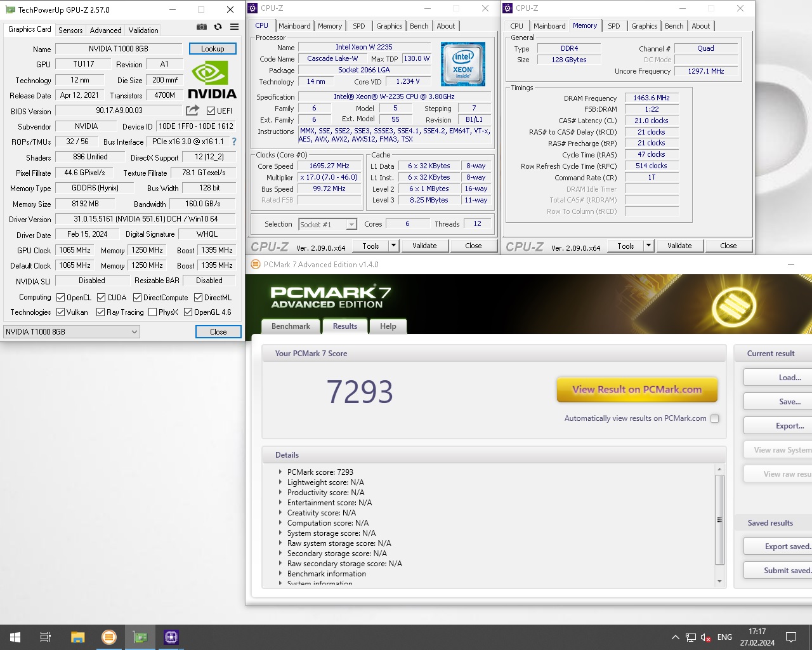Toggle the Vulkan checkbox
Screen dimensions: 812x650
[x=60, y=312]
